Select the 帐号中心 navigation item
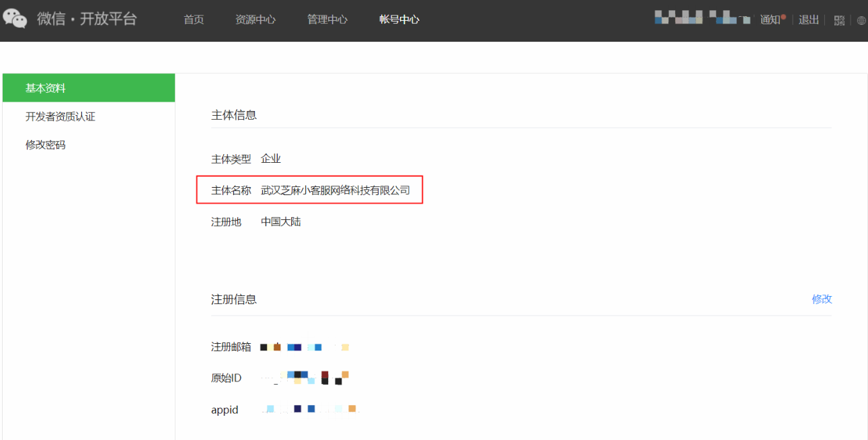The width and height of the screenshot is (868, 440). click(x=399, y=20)
